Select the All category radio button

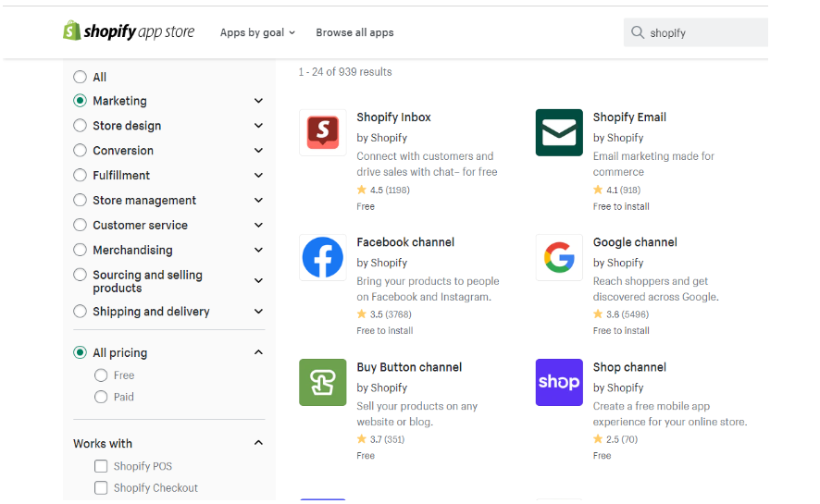click(80, 78)
